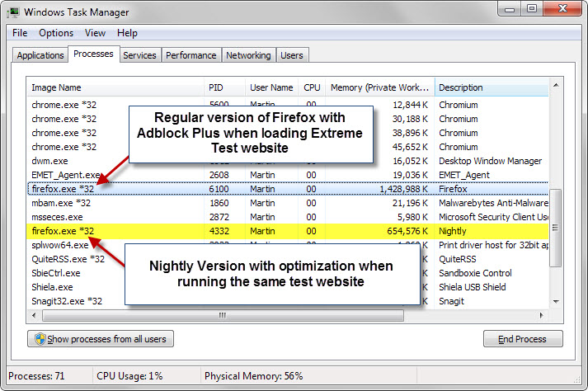Viewport: 588px width, 391px height.
Task: Click the shield icon on Show processes button
Action: [x=40, y=339]
